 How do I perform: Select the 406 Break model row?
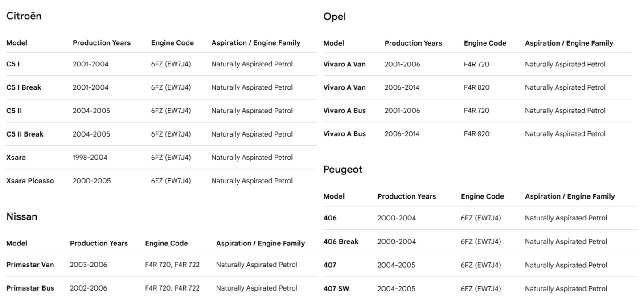tap(480, 241)
